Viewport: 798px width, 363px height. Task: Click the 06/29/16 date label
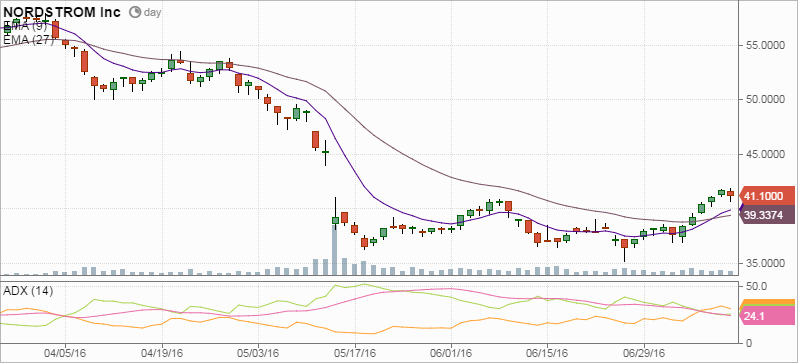coord(644,353)
